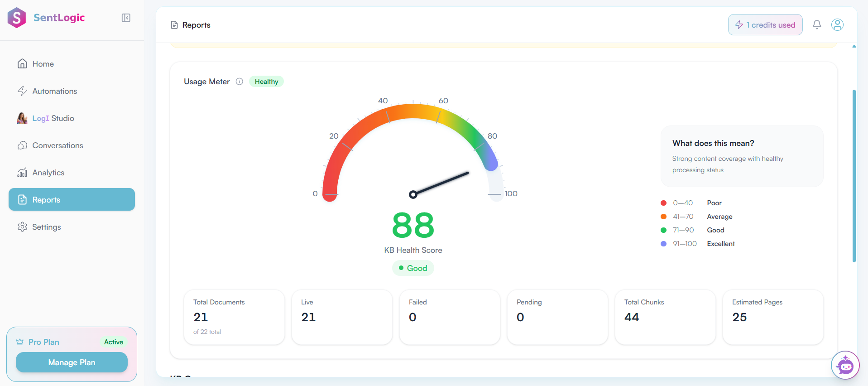The height and width of the screenshot is (386, 868).
Task: Open Automations section
Action: [72, 91]
